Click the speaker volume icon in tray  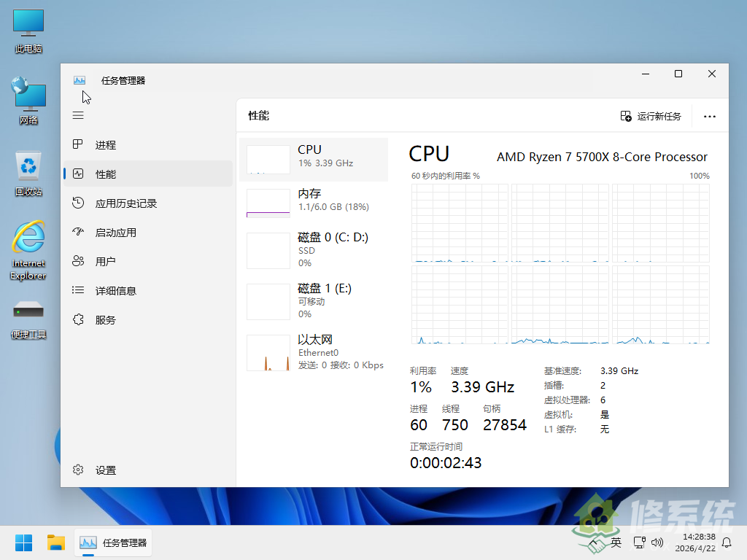(657, 542)
